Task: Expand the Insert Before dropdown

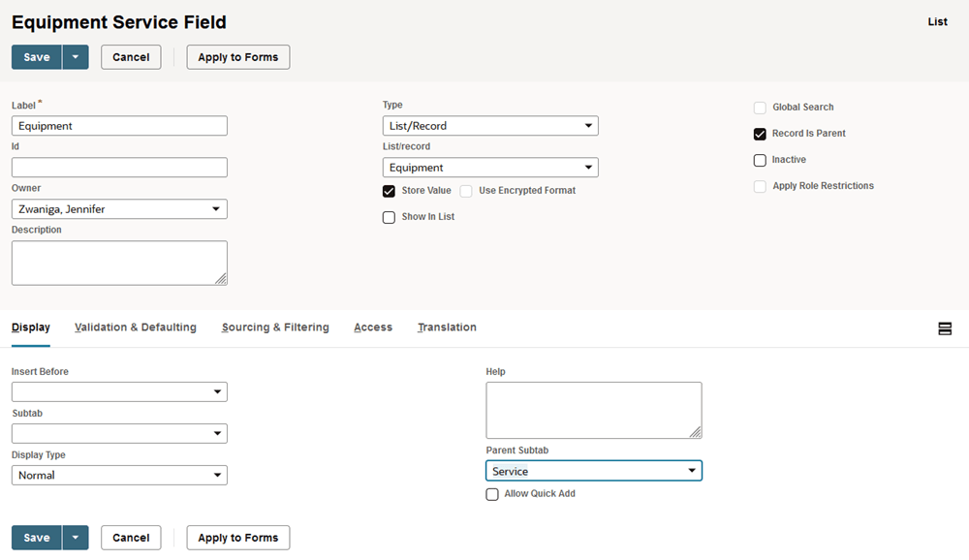Action: pyautogui.click(x=119, y=391)
